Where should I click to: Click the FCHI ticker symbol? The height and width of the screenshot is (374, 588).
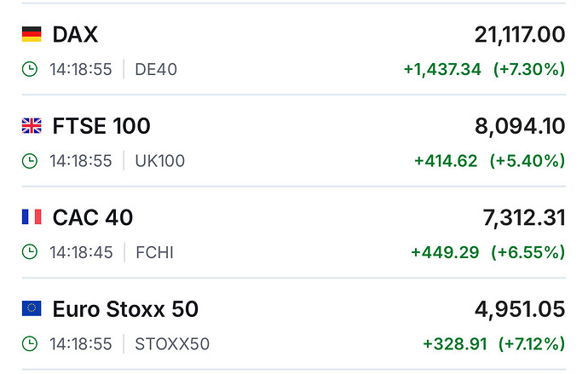pyautogui.click(x=154, y=252)
